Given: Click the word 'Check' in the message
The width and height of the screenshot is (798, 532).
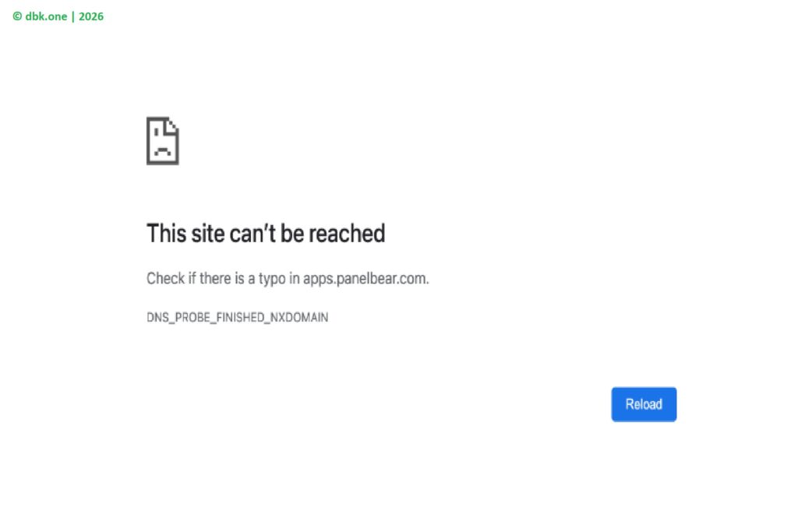Looking at the screenshot, I should click(x=166, y=279).
